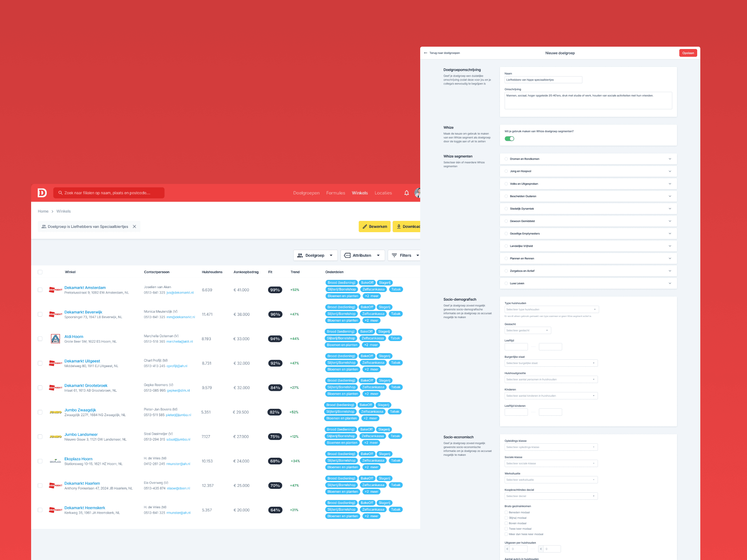
Task: Click the Ekoplaza Hoorn store logo
Action: coord(56,461)
